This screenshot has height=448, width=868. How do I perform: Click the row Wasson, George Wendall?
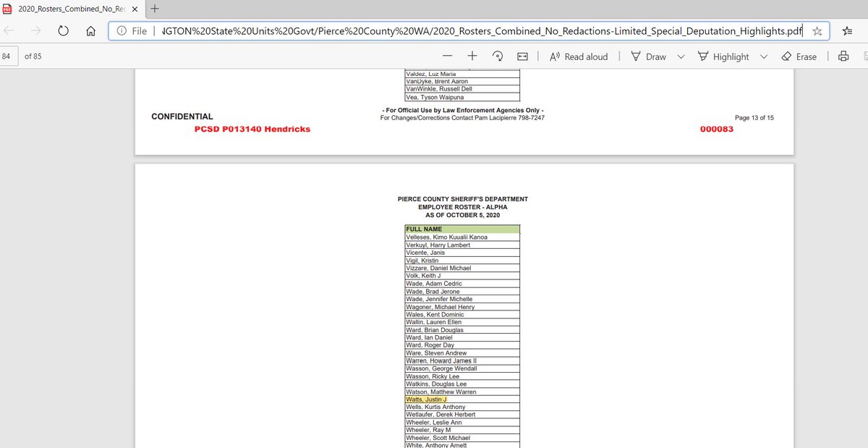(462, 368)
